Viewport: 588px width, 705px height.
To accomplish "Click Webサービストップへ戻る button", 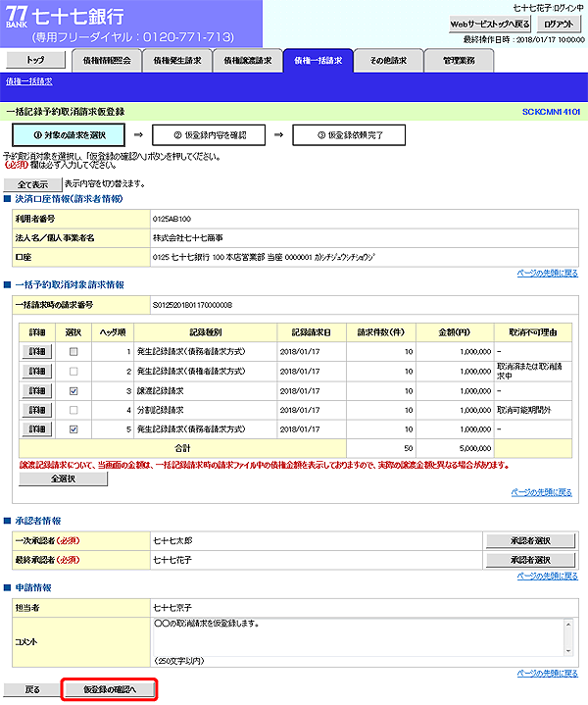I will coord(490,25).
